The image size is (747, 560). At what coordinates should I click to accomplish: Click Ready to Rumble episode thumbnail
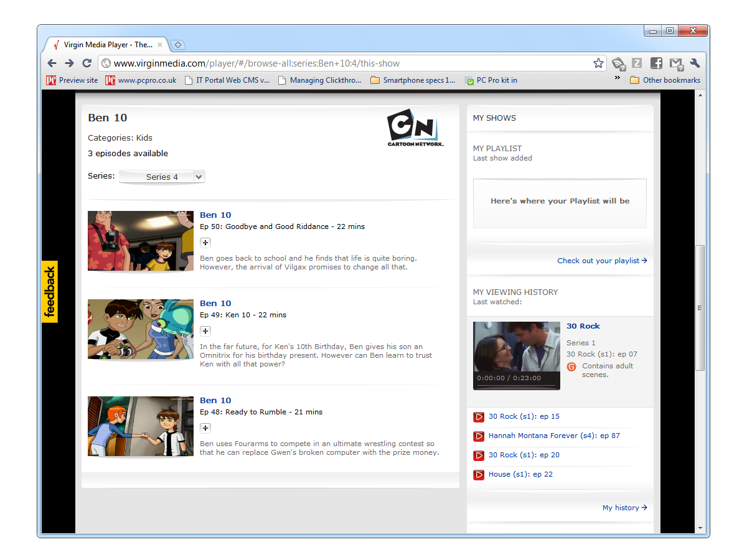coord(141,426)
